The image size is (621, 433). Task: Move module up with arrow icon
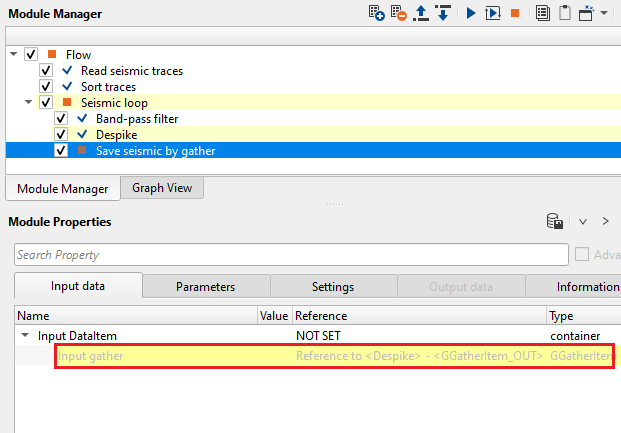pyautogui.click(x=421, y=13)
